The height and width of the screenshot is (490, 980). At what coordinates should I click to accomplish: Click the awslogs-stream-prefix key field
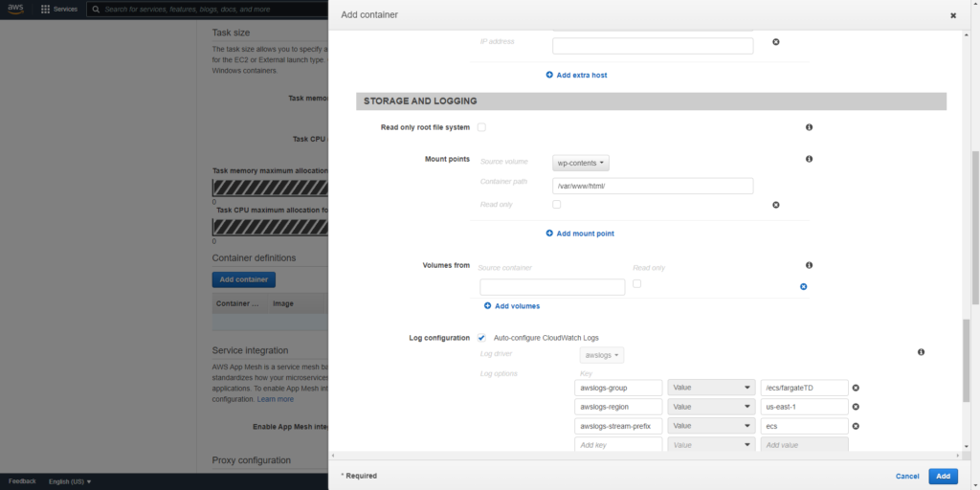click(618, 426)
